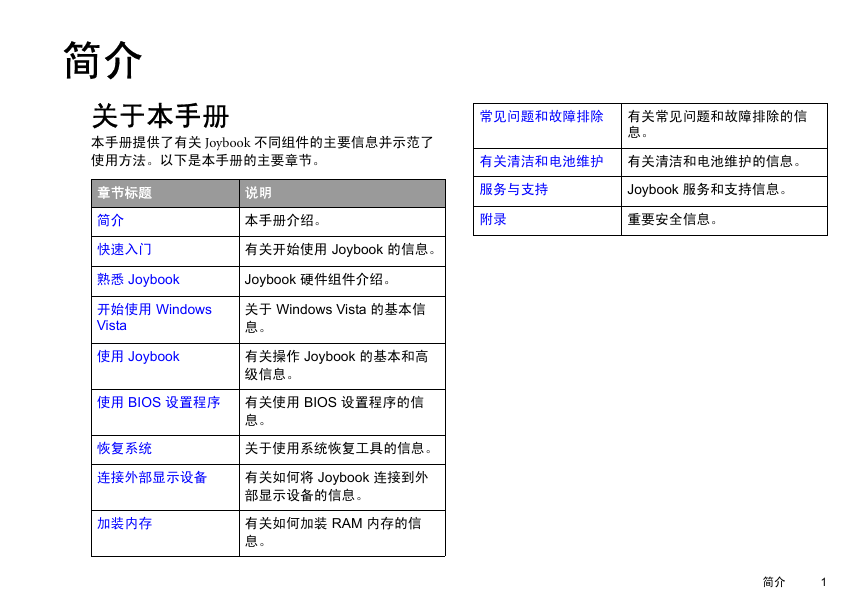Screen dimensions: 868x613
Task: Open the 快速入门 chapter link
Action: click(124, 250)
